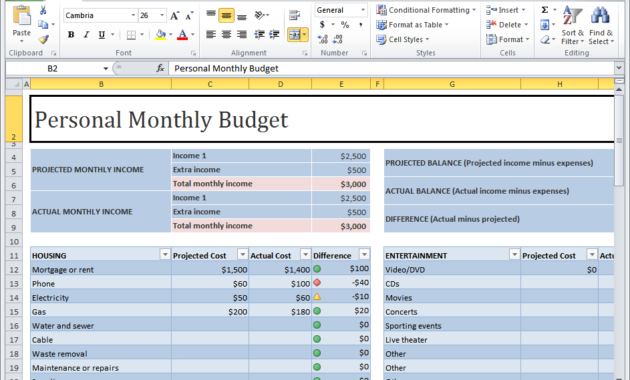Open Find & Select menu

tap(601, 25)
